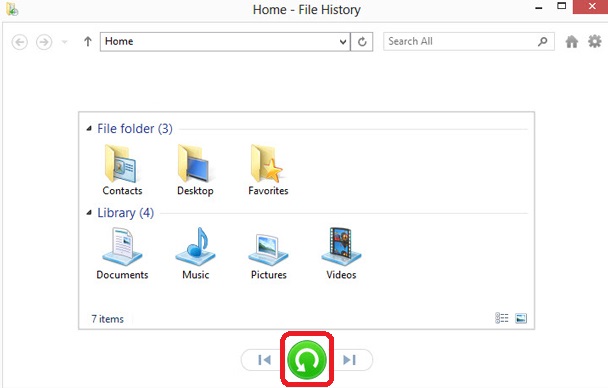Open the settings gear menu
608x388 pixels.
(594, 41)
